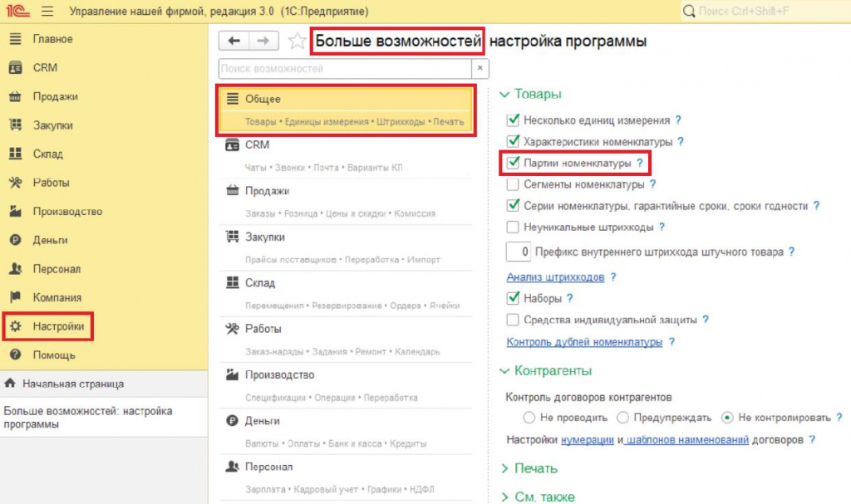Select the Склад settings category in list
Viewport: 851px width, 504px height.
[x=346, y=293]
